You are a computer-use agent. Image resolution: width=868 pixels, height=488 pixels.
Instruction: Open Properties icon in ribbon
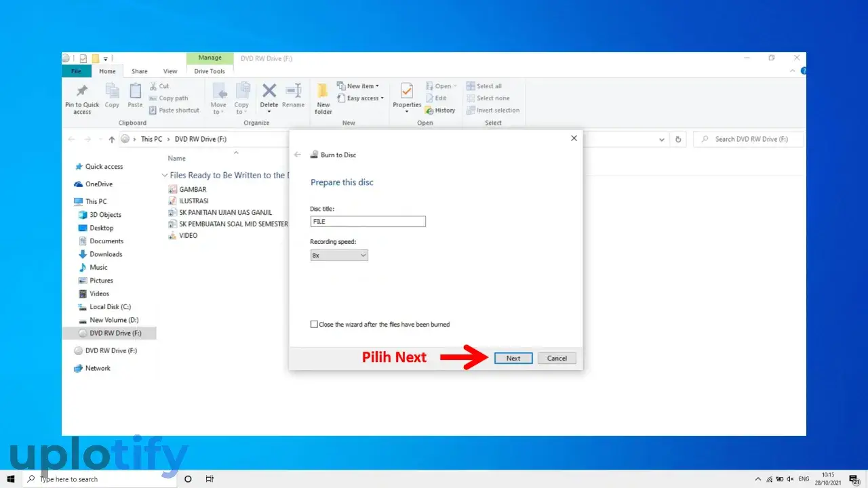click(x=407, y=91)
